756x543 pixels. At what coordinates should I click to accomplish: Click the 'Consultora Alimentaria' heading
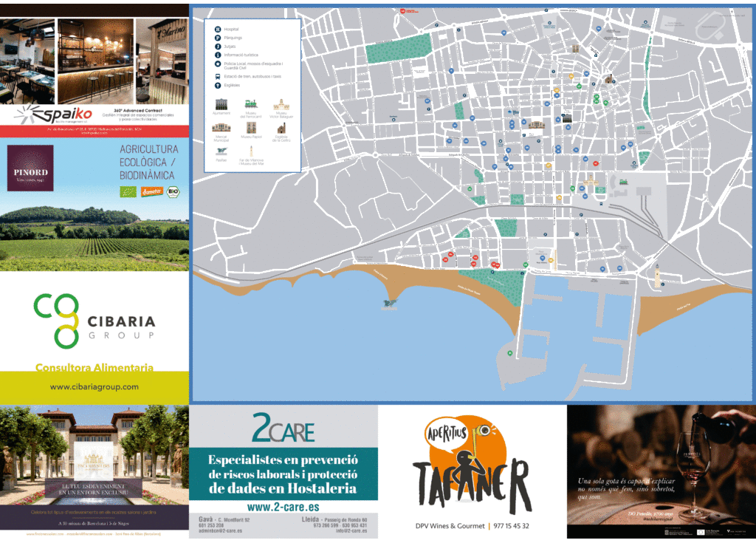[x=94, y=368]
